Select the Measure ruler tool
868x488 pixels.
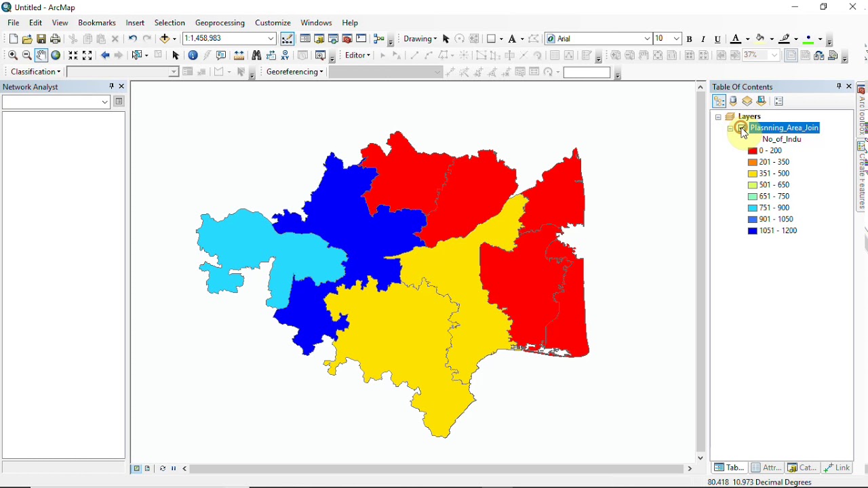point(239,56)
